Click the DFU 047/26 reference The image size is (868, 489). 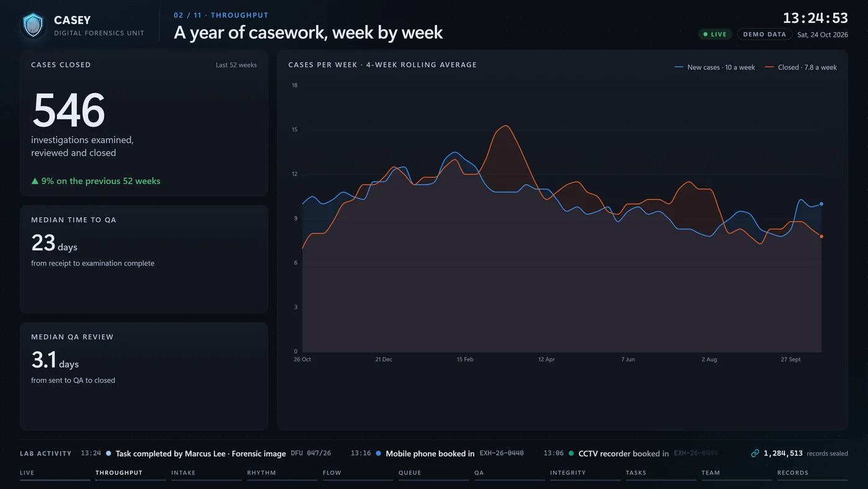pos(311,454)
